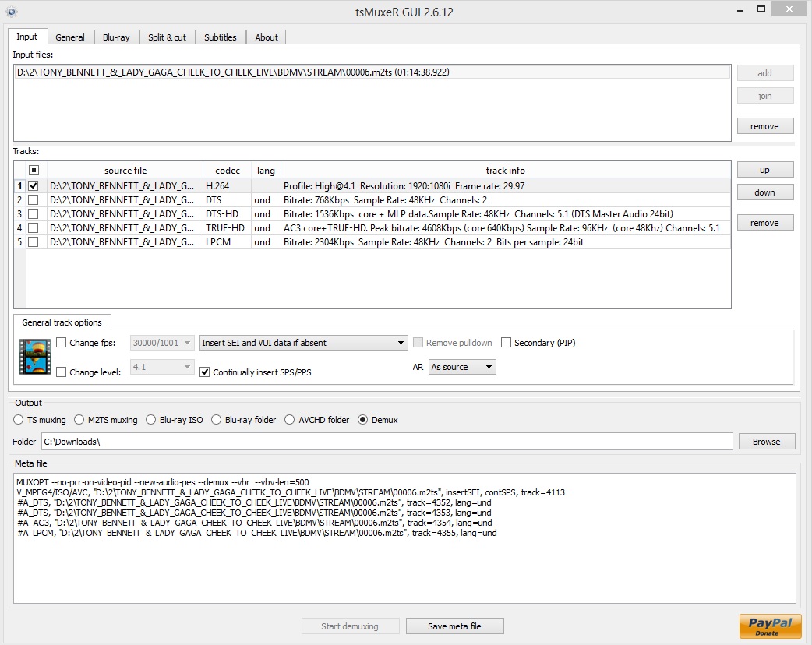Open the Insert SEI and VUI dropdown
812x645 pixels.
tap(303, 343)
